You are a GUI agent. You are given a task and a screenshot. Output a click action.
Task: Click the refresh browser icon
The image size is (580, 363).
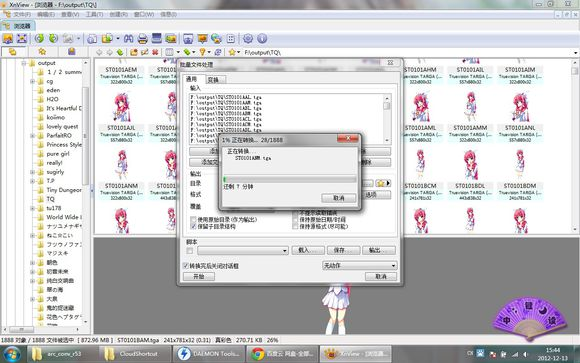coord(218,52)
